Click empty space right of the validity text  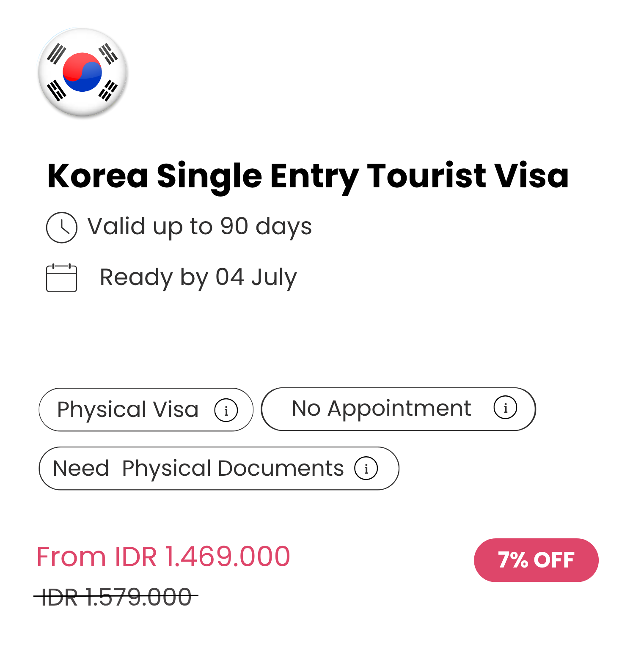point(465,227)
